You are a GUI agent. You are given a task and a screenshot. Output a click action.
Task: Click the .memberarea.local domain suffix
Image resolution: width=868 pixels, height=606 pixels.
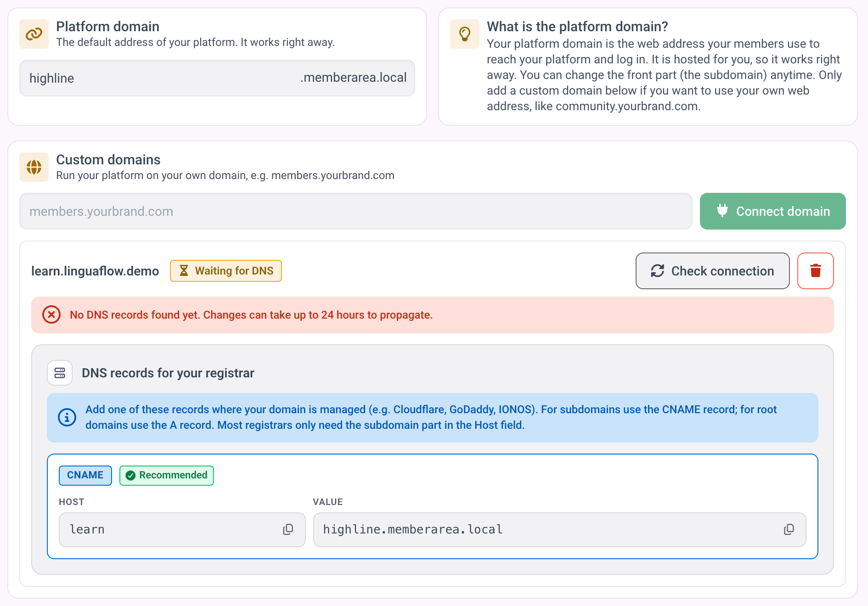pyautogui.click(x=354, y=78)
